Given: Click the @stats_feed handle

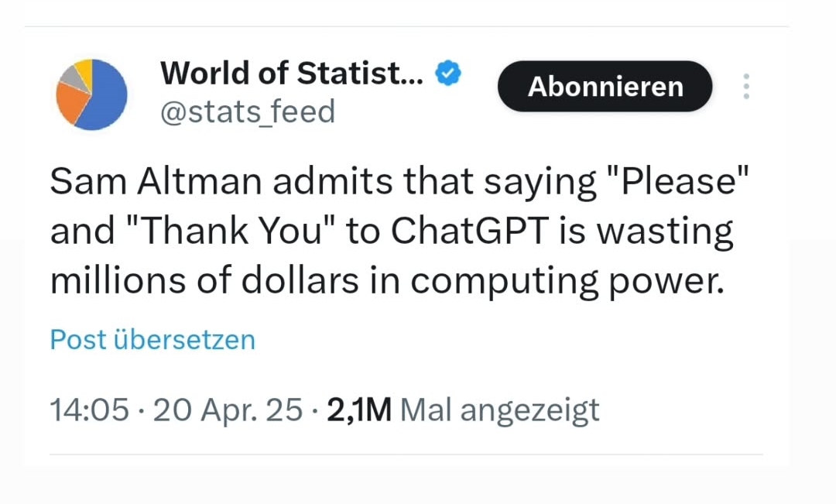Looking at the screenshot, I should pyautogui.click(x=248, y=112).
